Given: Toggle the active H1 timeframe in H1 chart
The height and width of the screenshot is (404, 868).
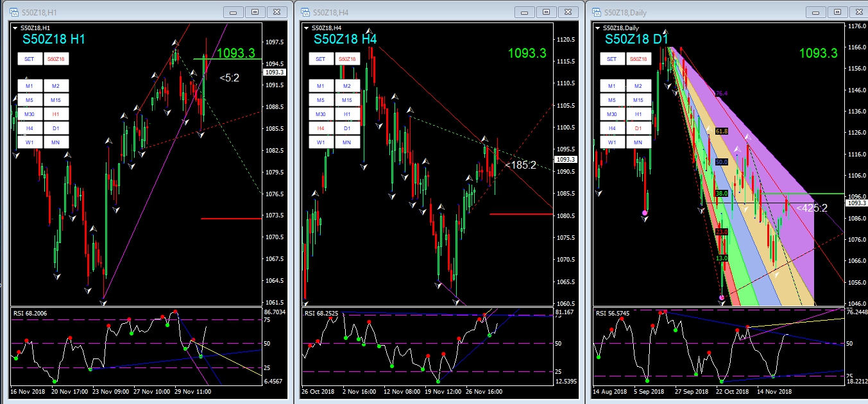Looking at the screenshot, I should 56,114.
